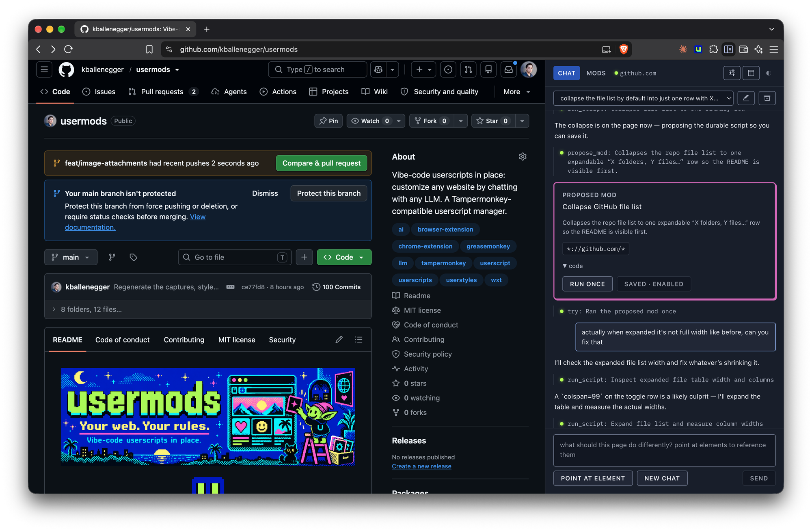Open the Actions tab

tap(278, 92)
